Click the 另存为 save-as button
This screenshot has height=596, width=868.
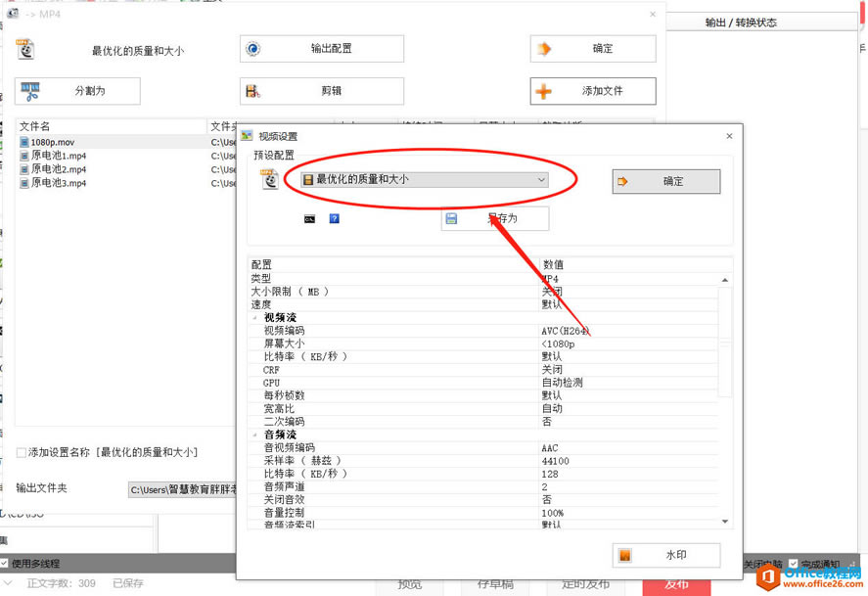[495, 218]
